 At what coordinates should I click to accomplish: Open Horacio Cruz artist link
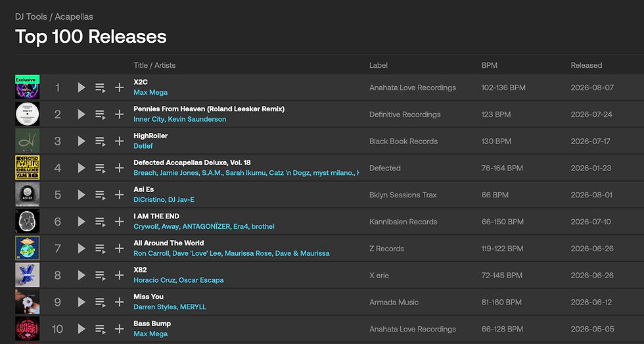click(x=154, y=280)
